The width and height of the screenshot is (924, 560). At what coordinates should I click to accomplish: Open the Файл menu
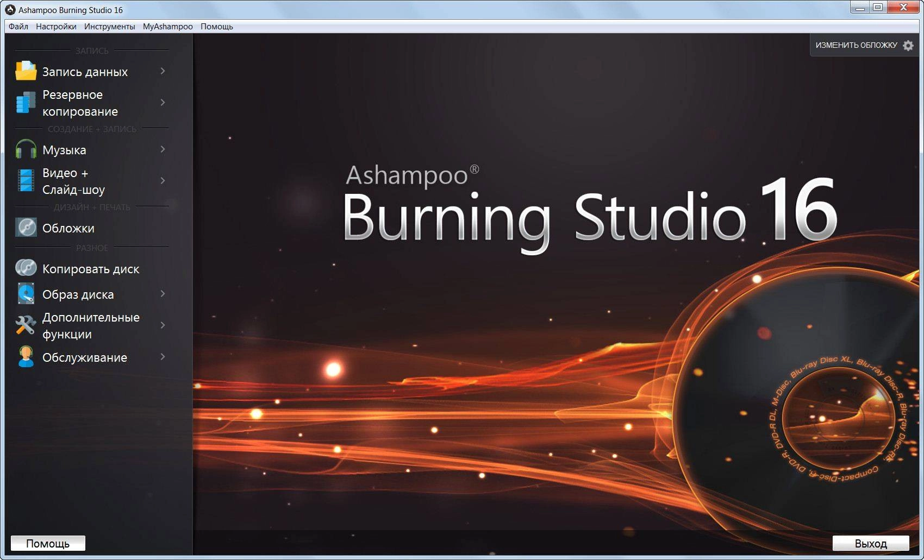pos(18,27)
